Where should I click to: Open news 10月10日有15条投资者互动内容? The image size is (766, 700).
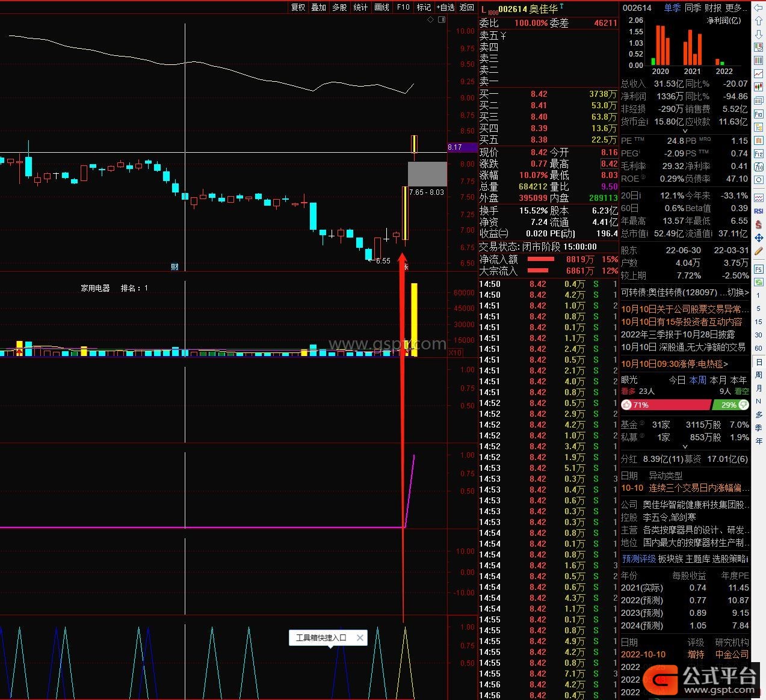[x=682, y=322]
